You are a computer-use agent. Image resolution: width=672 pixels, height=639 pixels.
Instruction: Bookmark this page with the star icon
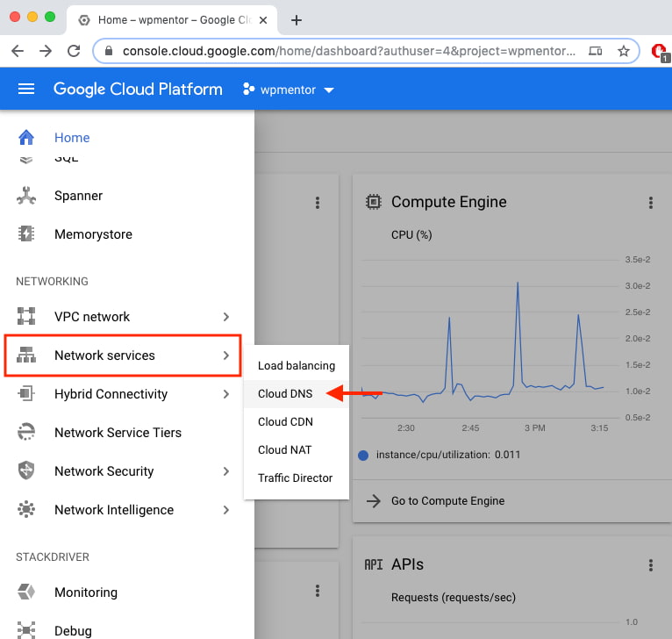point(624,51)
